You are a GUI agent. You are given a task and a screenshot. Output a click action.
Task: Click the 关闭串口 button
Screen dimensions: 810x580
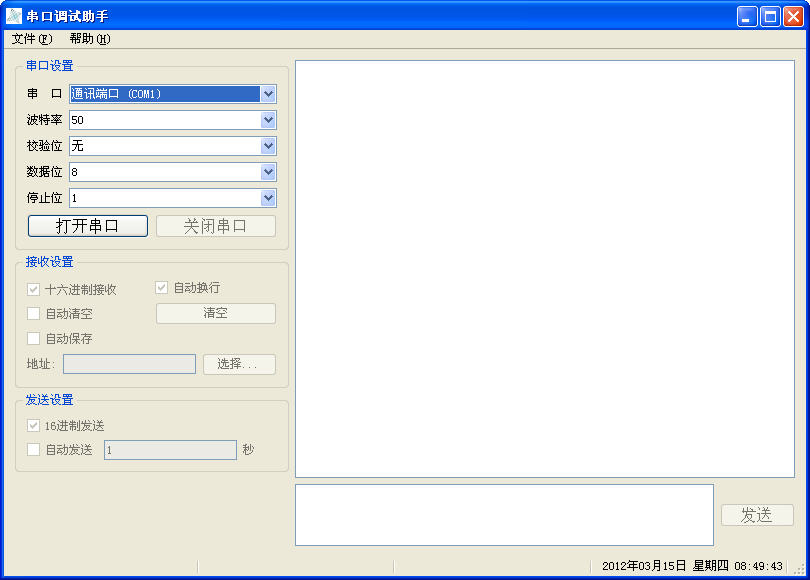coord(216,226)
